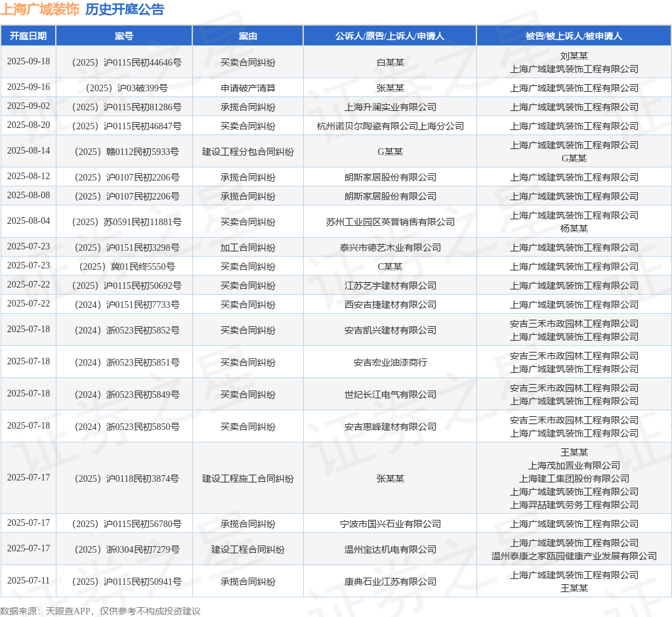Click the 开庭日期 column header
The height and width of the screenshot is (617, 672).
(28, 36)
